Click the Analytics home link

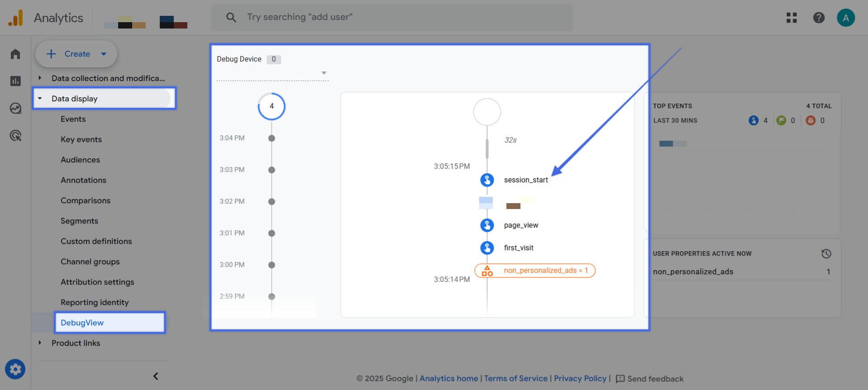point(448,378)
